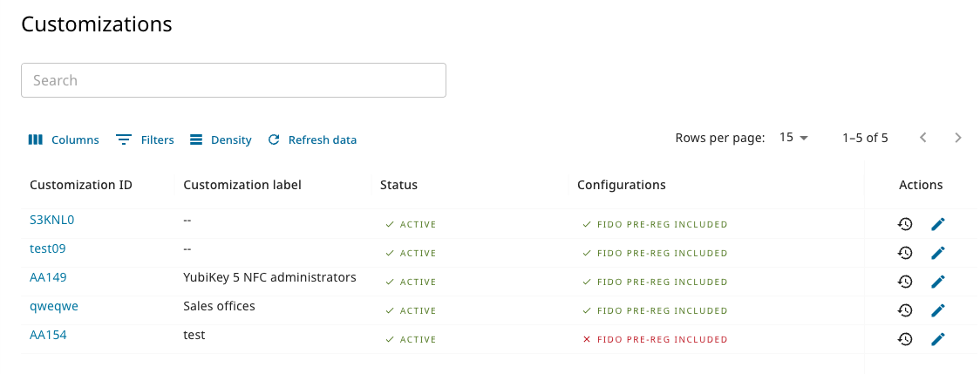Sort by Status column header
The image size is (980, 374).
coord(398,185)
